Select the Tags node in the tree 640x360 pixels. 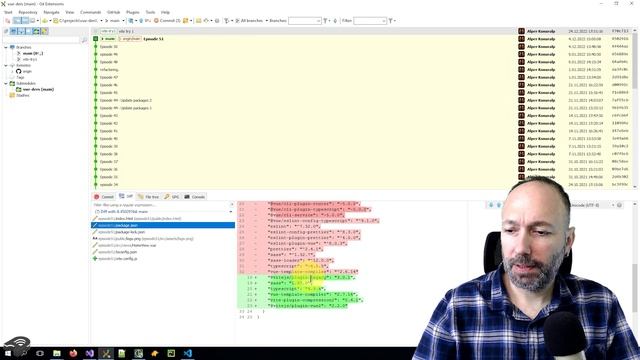coord(20,77)
